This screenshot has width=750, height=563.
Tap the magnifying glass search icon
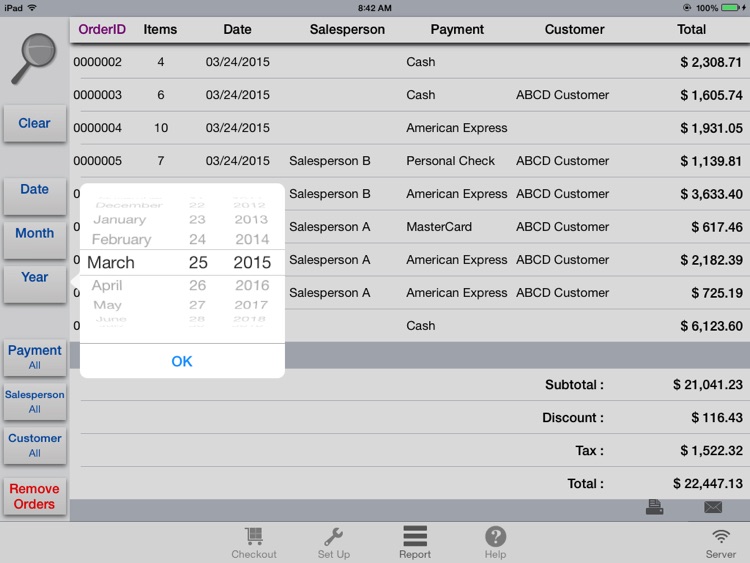click(33, 58)
